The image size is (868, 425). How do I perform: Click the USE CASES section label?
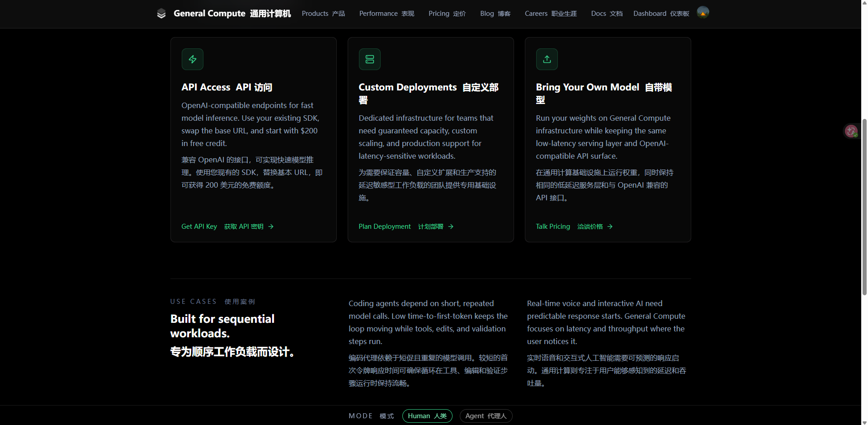[x=213, y=302]
